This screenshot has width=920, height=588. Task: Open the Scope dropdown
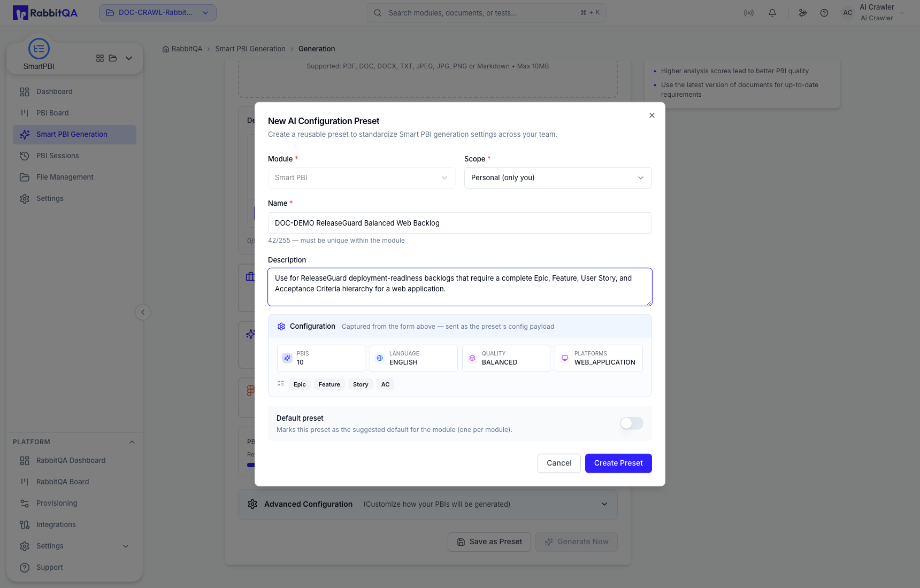click(x=558, y=178)
